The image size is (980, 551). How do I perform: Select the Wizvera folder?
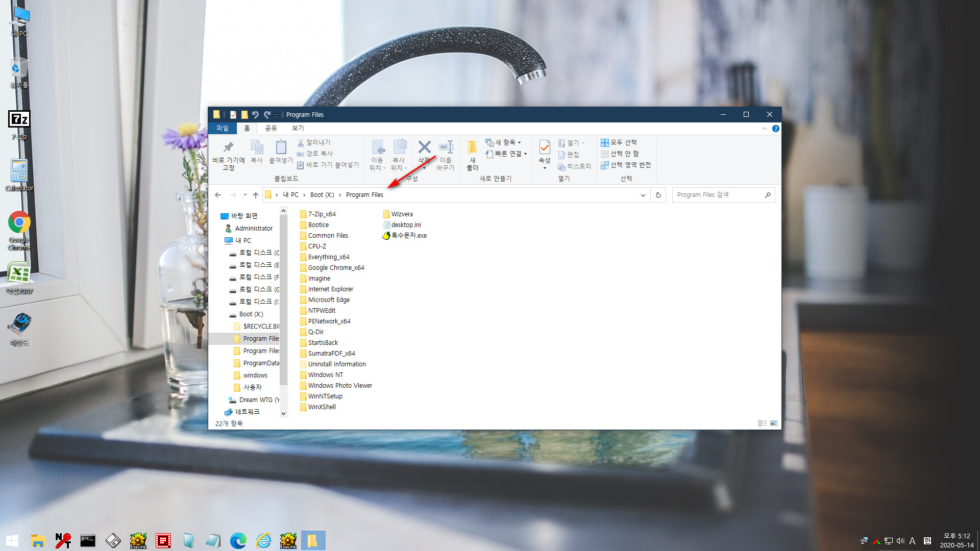pos(398,214)
